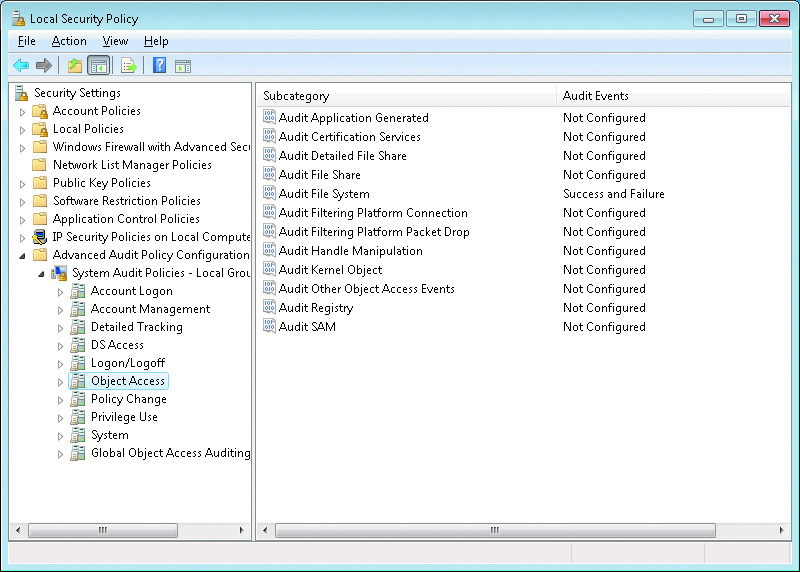
Task: Click the right pane horizontal scrollbar thumb
Action: pyautogui.click(x=495, y=530)
